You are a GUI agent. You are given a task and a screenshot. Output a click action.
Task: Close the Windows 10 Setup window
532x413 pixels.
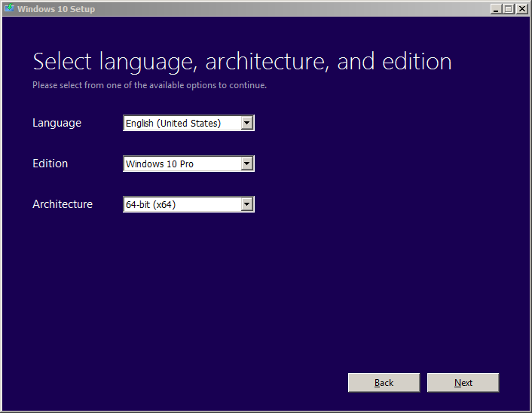(521, 9)
